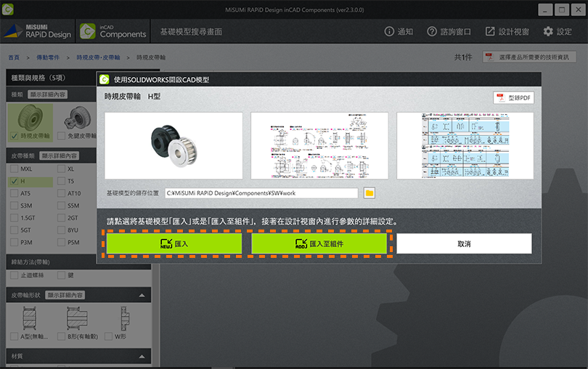Viewport: 588px width, 369px height.
Task: Show details for 皮帶種類 section
Action: coord(60,155)
